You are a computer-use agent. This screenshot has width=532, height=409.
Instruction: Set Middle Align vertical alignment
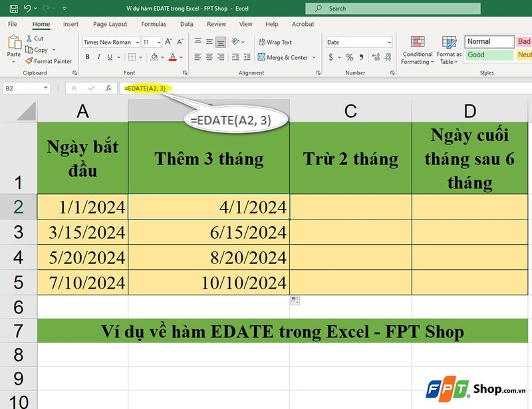tap(209, 42)
